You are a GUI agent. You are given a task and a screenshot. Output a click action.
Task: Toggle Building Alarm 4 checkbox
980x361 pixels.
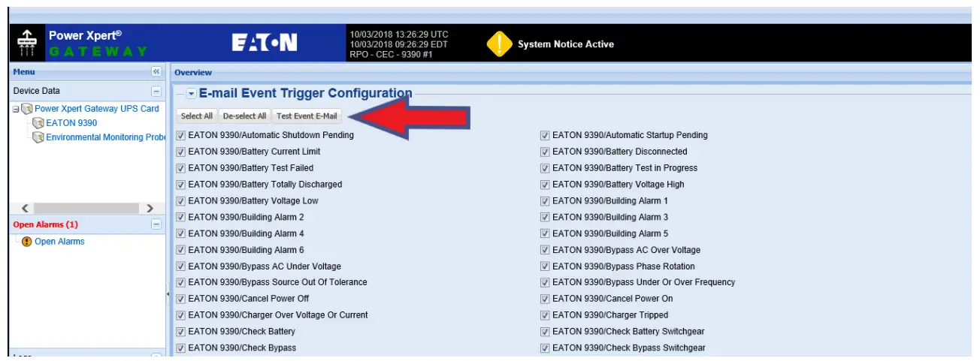(x=180, y=234)
